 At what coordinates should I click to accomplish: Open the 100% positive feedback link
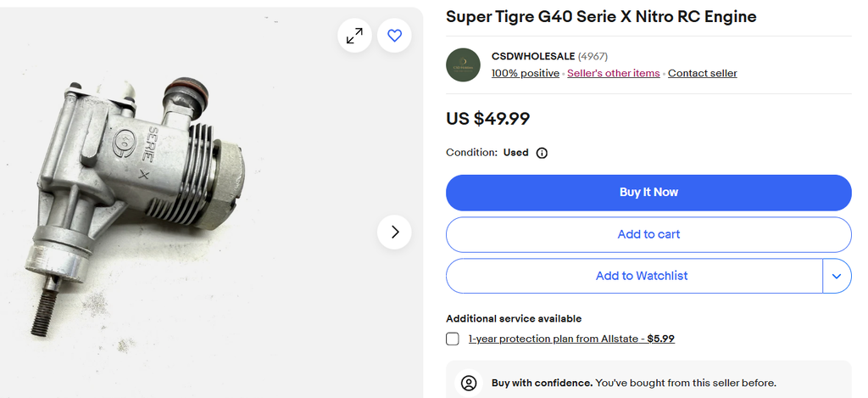pos(526,74)
